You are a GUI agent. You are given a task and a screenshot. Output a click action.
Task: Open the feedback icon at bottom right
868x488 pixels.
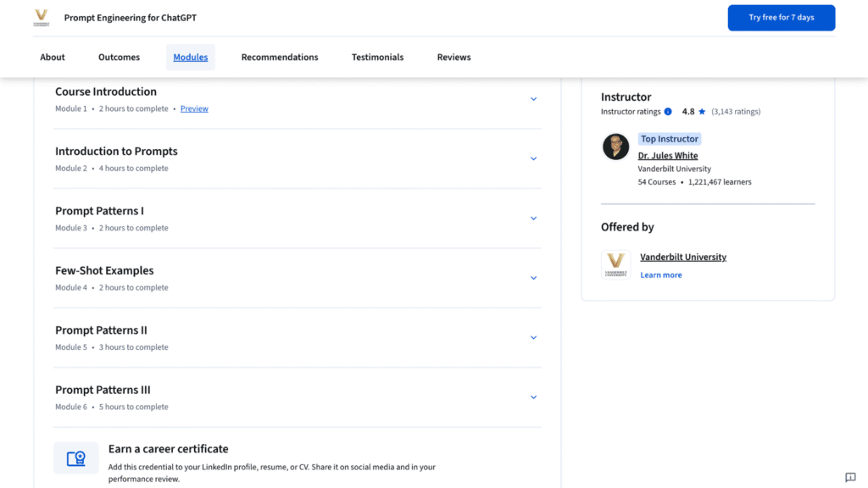[x=850, y=478]
